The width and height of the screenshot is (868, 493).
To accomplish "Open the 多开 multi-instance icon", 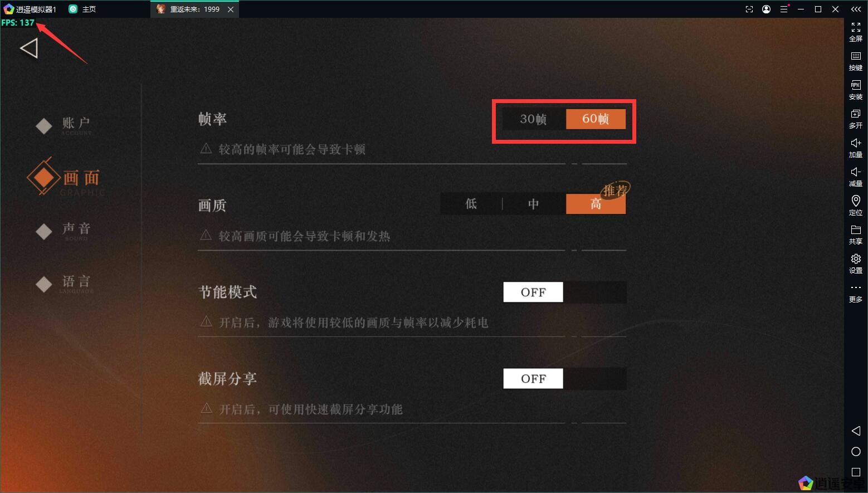I will point(856,119).
